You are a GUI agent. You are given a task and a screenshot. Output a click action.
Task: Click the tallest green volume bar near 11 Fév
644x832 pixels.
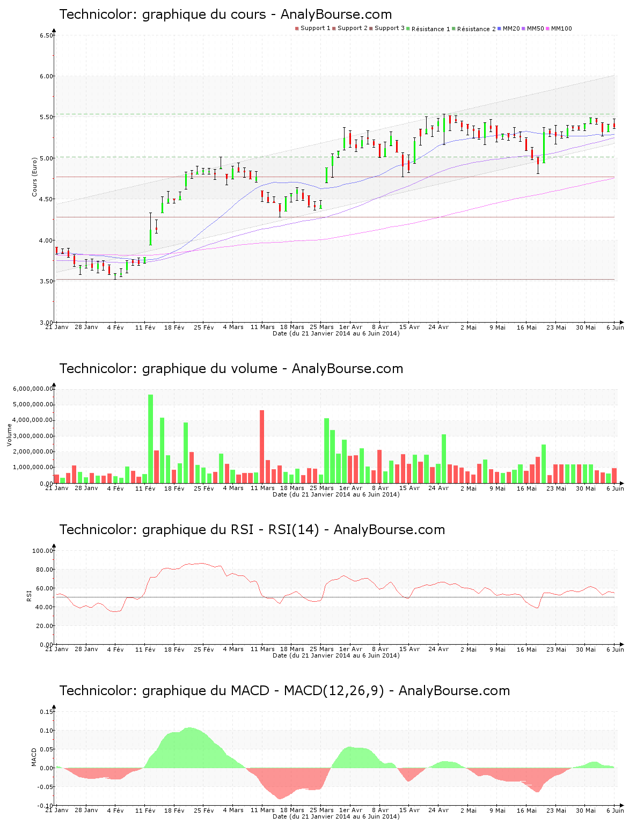click(151, 439)
